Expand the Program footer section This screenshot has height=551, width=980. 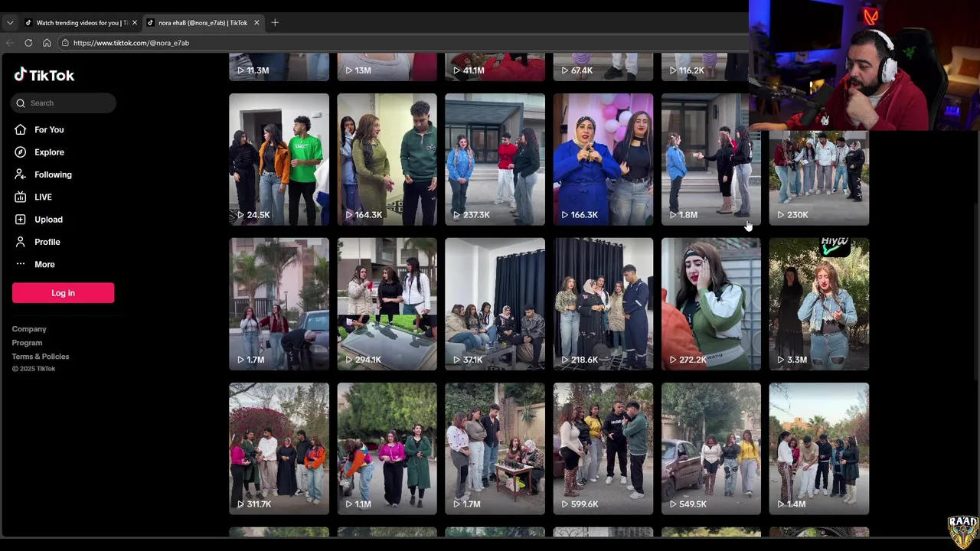(27, 343)
